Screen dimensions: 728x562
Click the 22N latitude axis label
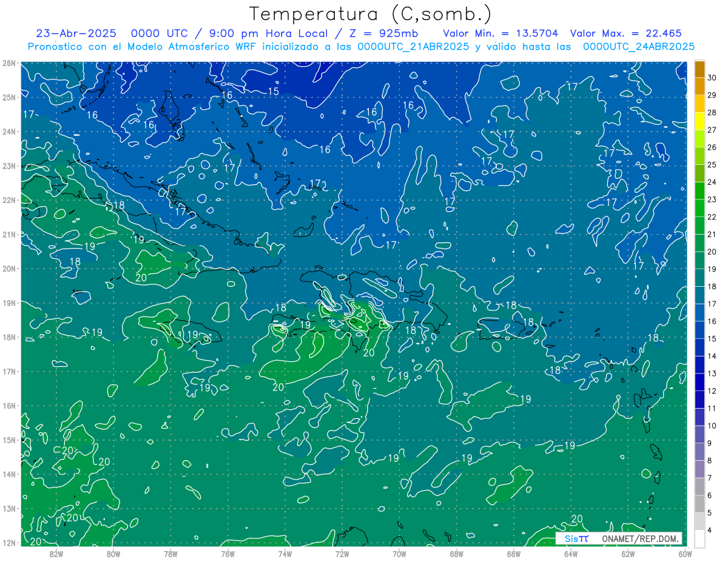click(8, 200)
